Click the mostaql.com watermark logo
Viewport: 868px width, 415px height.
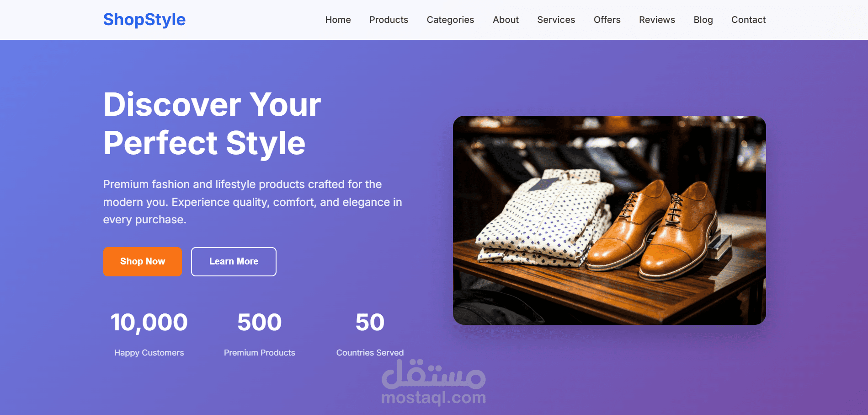434,383
